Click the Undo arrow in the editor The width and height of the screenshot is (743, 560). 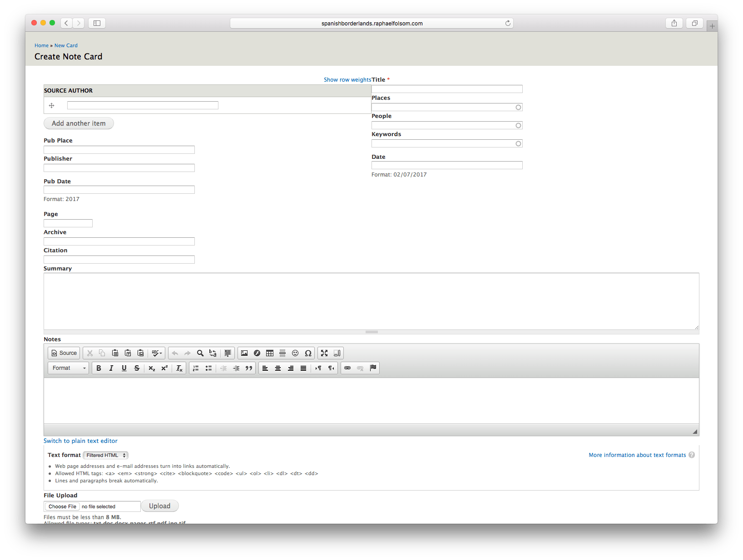(x=175, y=353)
